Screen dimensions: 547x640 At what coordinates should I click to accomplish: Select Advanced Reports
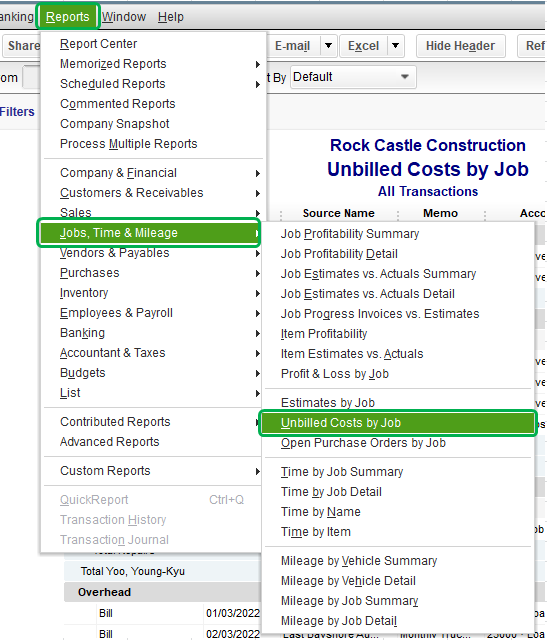153,442
